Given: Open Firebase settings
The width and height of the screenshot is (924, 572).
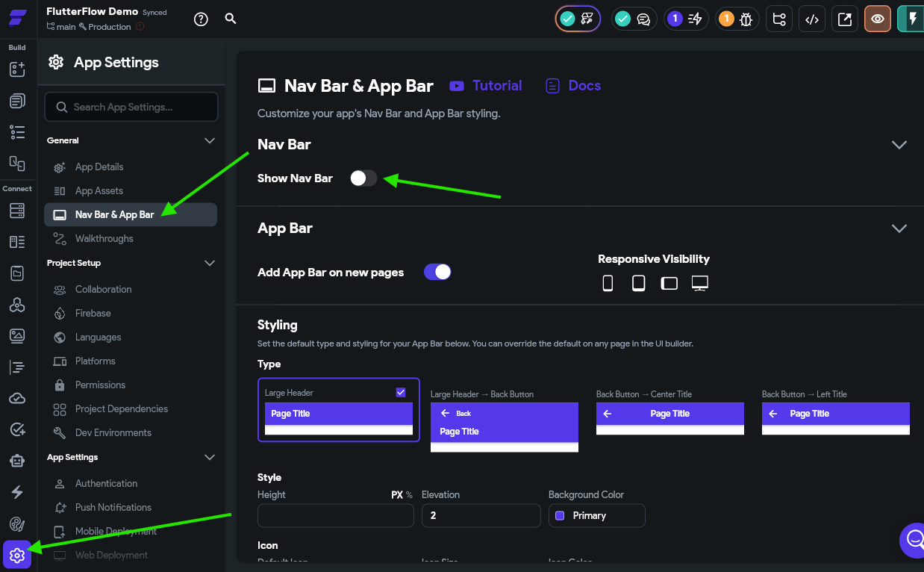Looking at the screenshot, I should pyautogui.click(x=131, y=313).
